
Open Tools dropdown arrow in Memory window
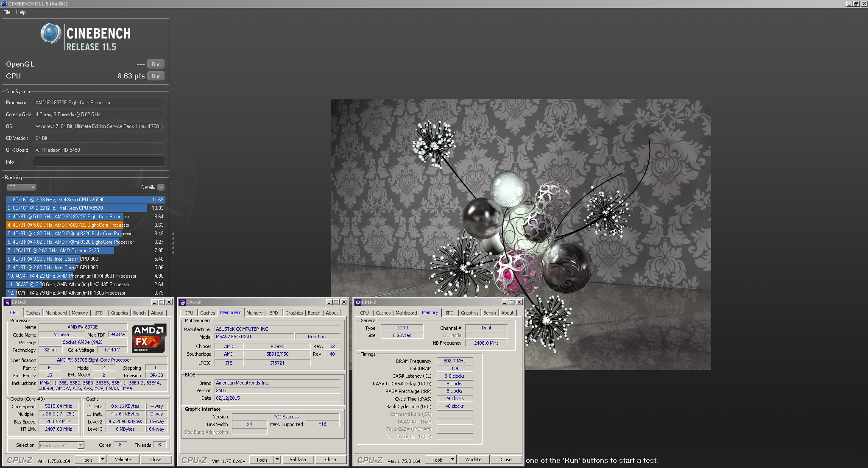tap(452, 460)
